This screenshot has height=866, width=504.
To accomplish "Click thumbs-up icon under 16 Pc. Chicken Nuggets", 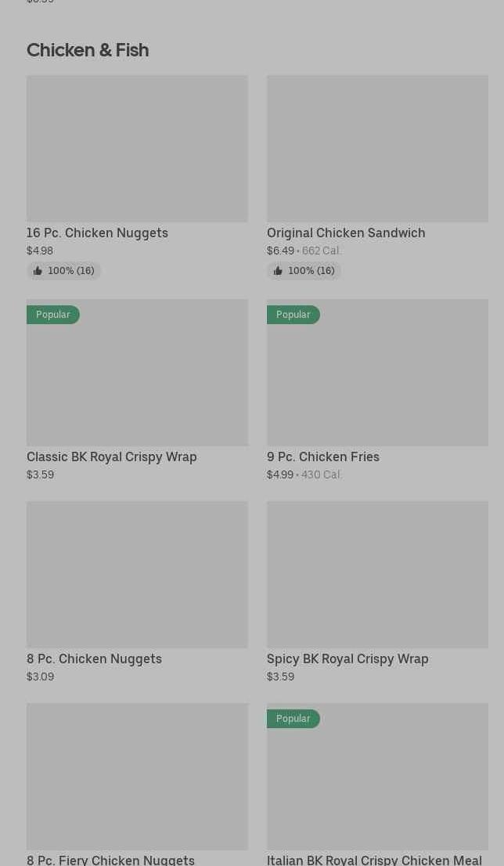I will [x=38, y=271].
